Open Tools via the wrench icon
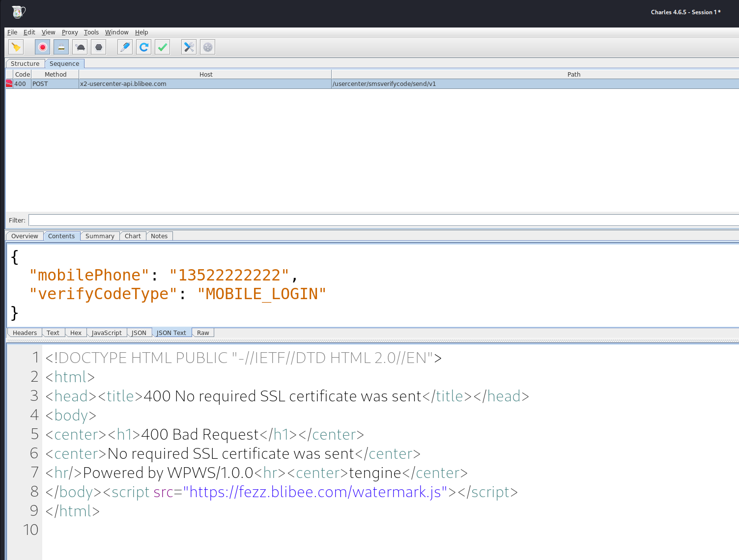The width and height of the screenshot is (739, 560). [x=189, y=47]
